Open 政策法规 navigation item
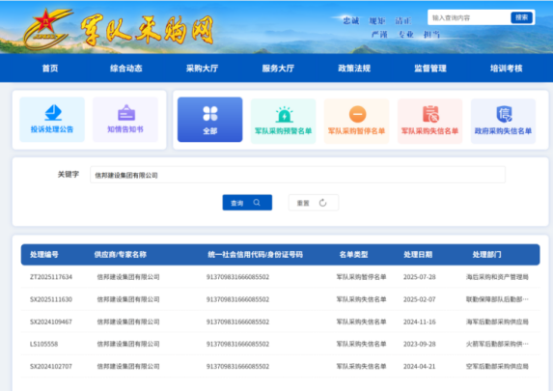Viewport: 553px width, 392px height. coord(354,69)
